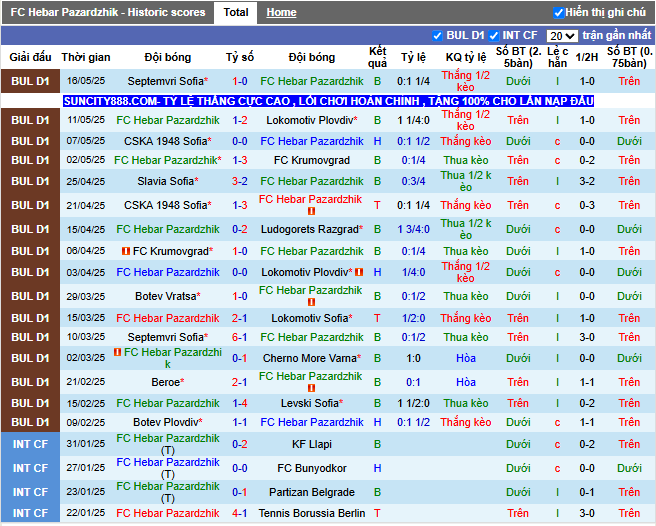Viewport: 656px width, 526px height.
Task: Open the SUNCITY888.COM banner ad link
Action: click(x=328, y=101)
